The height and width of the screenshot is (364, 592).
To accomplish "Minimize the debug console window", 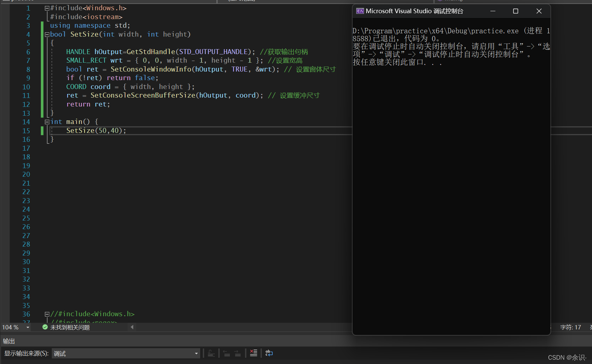I will [493, 11].
